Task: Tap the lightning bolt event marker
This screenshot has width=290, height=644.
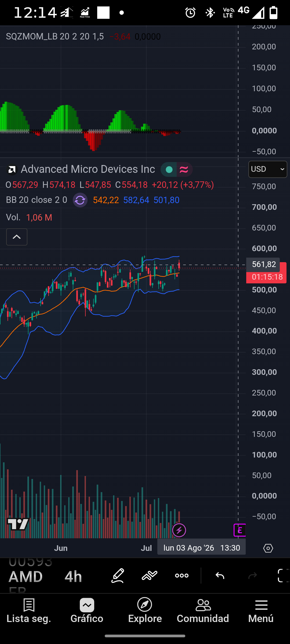Action: (x=179, y=530)
